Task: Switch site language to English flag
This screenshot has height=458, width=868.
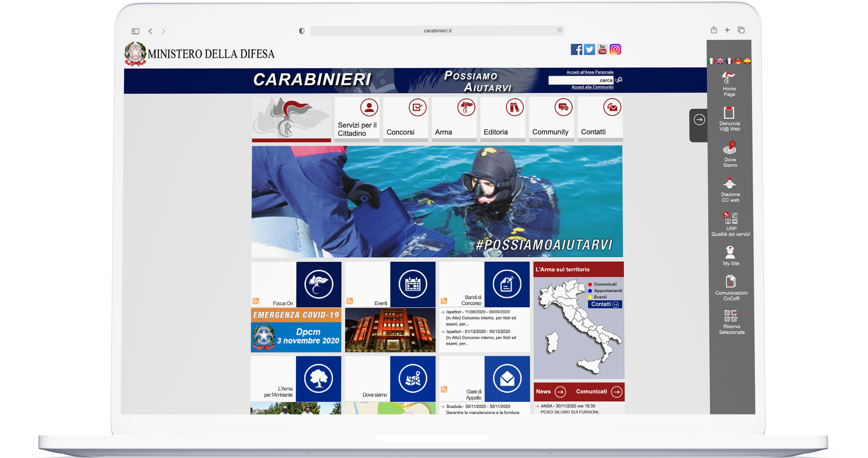Action: coord(720,61)
